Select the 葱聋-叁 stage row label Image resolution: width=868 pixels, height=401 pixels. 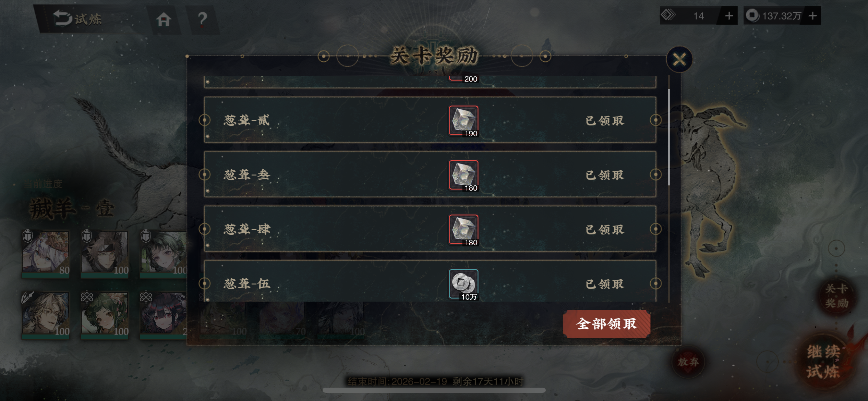pos(247,175)
